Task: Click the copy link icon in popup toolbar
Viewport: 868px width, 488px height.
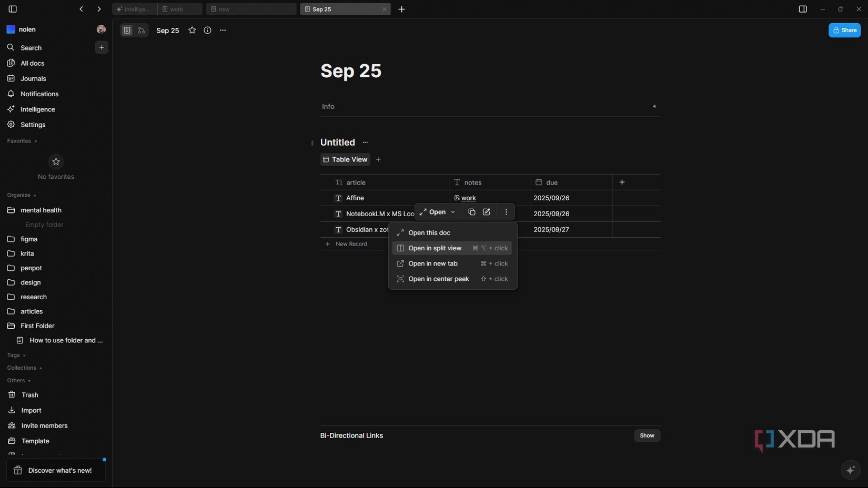Action: pos(472,212)
